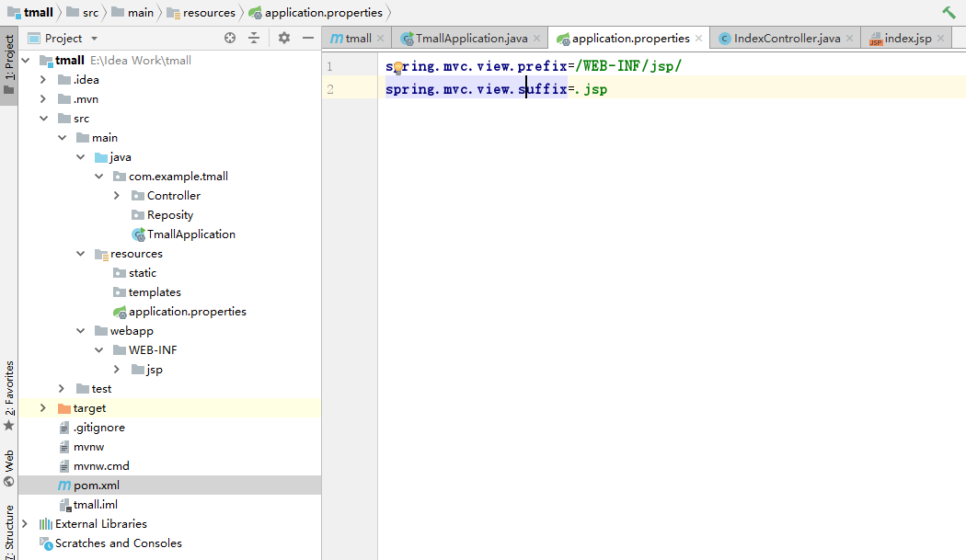Collapse the webapp folder
Screen dimensions: 966x560
80,331
